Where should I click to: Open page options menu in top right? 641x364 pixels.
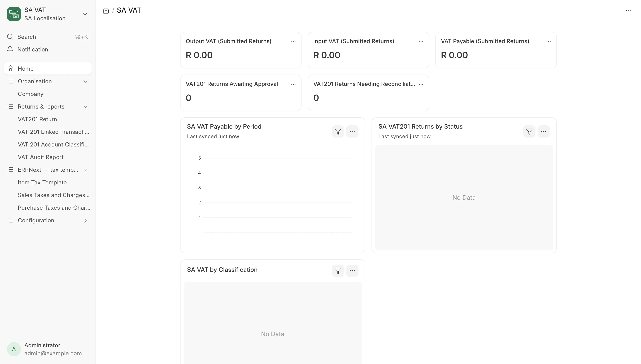(x=628, y=10)
